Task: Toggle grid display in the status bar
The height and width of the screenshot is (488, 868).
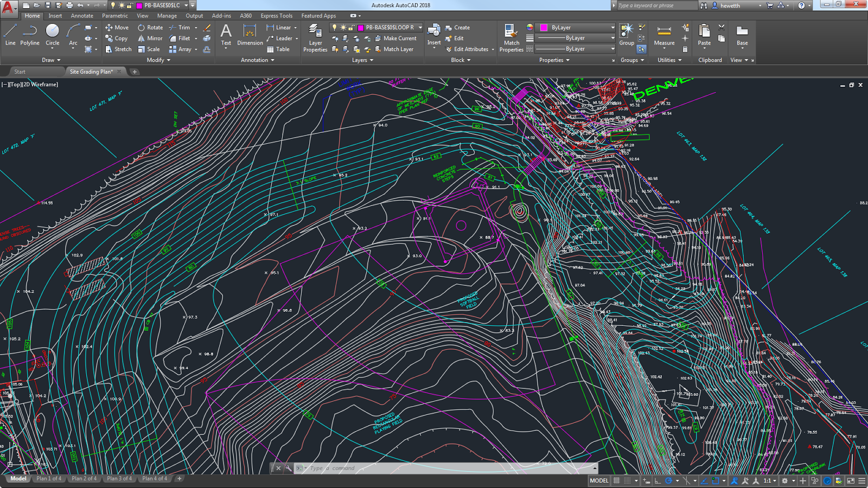Action: click(617, 480)
